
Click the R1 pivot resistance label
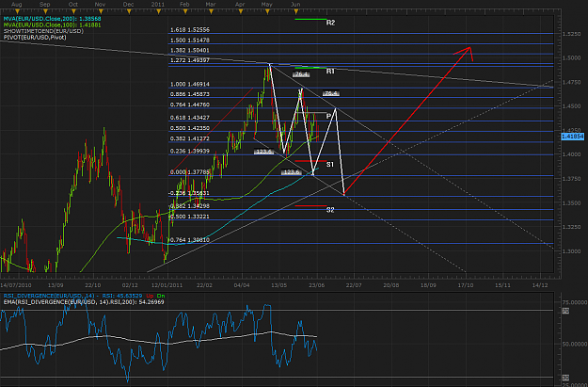tap(330, 72)
